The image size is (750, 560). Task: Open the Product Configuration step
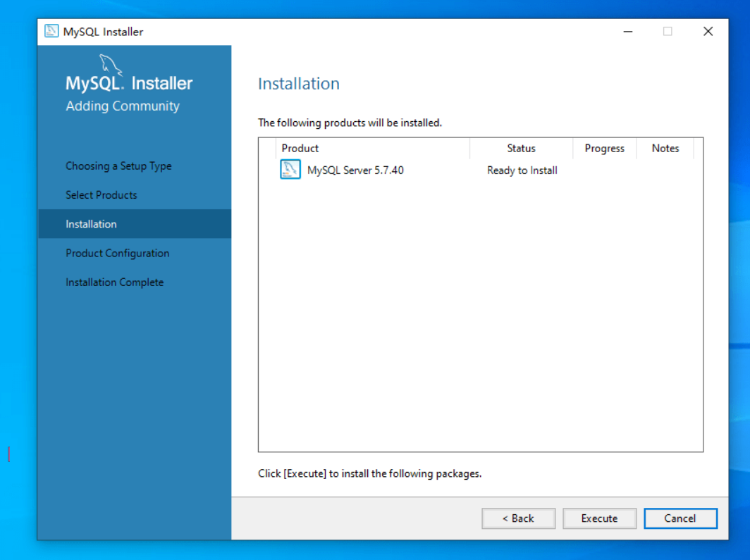(118, 254)
